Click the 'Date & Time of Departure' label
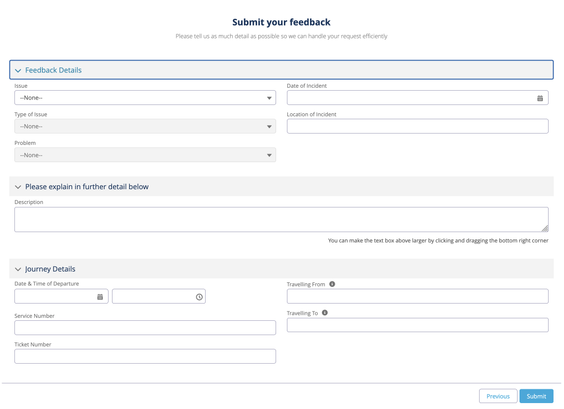Screen dimensions: 564x409 click(x=46, y=283)
